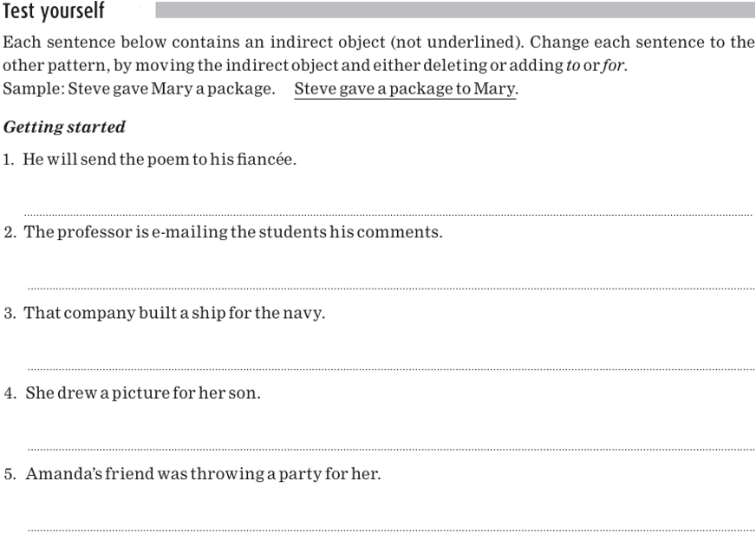Click the answer line under the Amanda sentence
Viewport: 756px width, 533px height.
click(x=390, y=529)
